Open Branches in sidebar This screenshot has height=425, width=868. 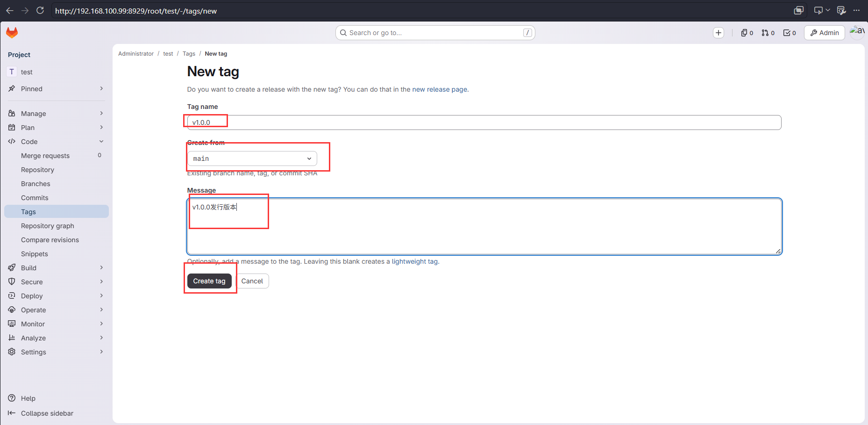tap(56, 184)
